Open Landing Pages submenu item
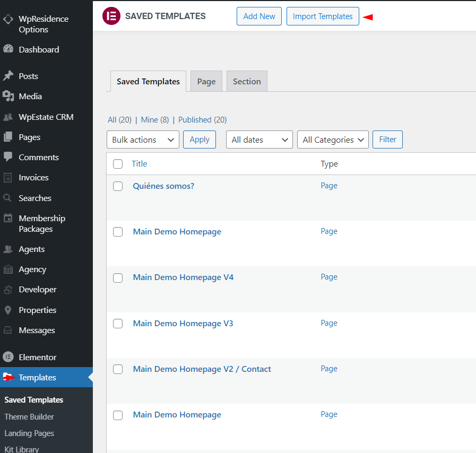 (29, 433)
